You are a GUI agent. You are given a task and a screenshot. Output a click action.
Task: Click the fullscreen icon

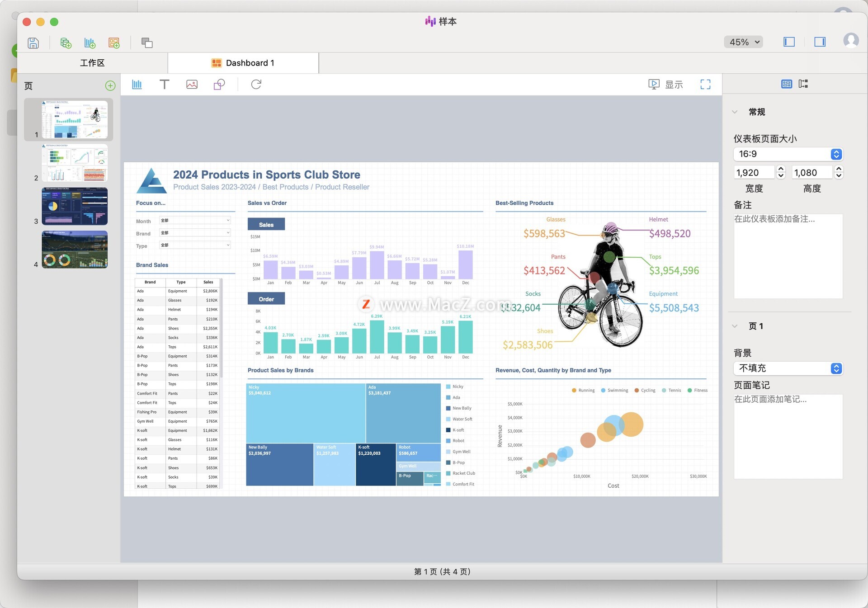[x=705, y=84]
